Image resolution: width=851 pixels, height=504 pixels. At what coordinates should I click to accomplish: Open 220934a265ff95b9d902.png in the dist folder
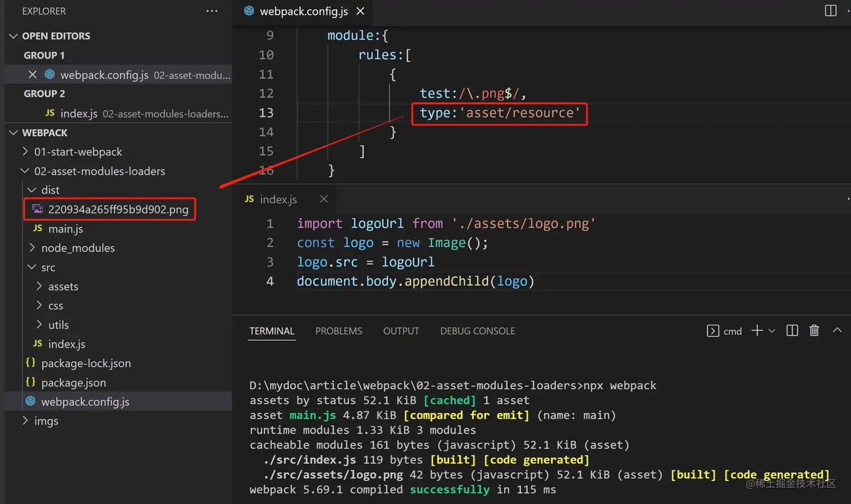point(118,209)
